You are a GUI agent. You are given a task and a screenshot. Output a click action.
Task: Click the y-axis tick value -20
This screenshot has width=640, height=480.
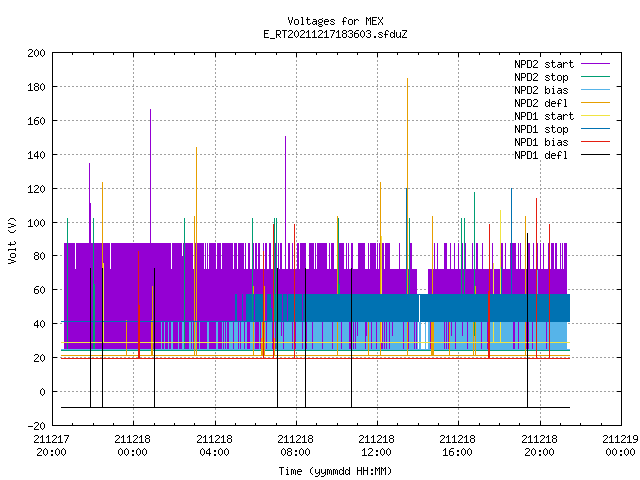[x=36, y=426]
